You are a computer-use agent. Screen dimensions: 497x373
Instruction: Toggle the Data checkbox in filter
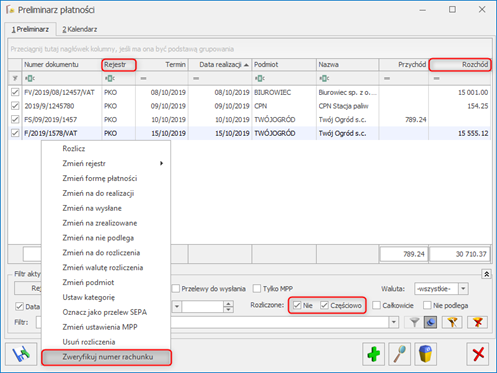[19, 306]
